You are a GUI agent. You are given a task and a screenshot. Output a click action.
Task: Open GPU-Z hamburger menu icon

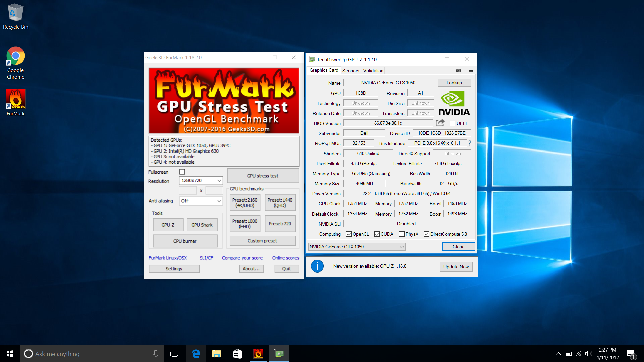coord(471,70)
